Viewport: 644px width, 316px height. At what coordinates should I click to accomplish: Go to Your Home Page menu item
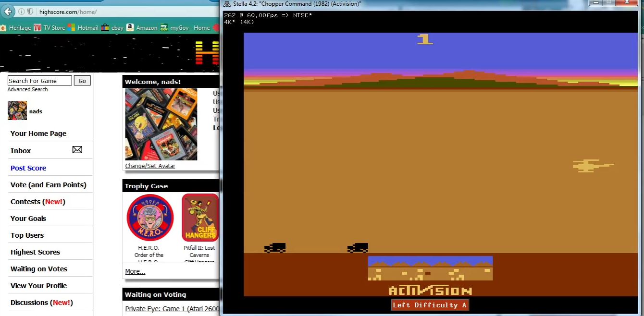click(x=38, y=134)
